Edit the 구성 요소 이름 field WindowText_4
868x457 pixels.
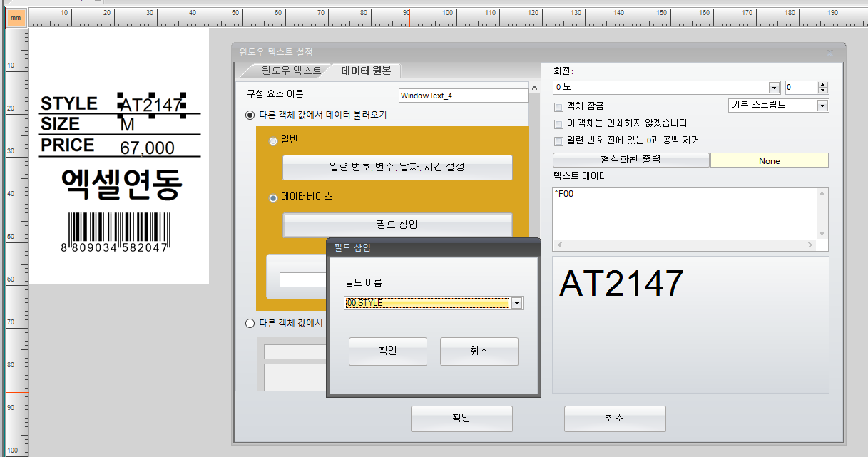463,96
